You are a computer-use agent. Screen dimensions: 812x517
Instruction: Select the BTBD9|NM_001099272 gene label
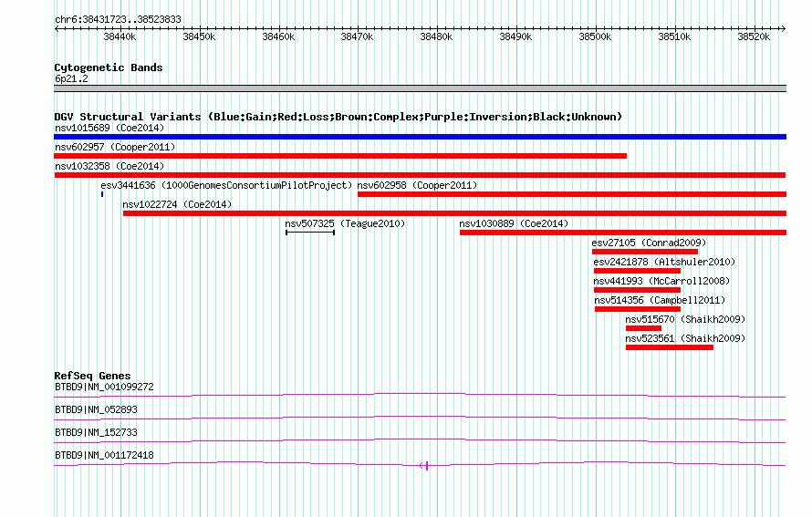click(104, 388)
